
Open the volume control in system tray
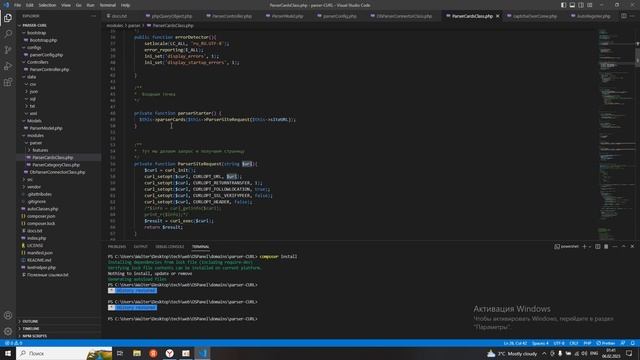click(584, 353)
